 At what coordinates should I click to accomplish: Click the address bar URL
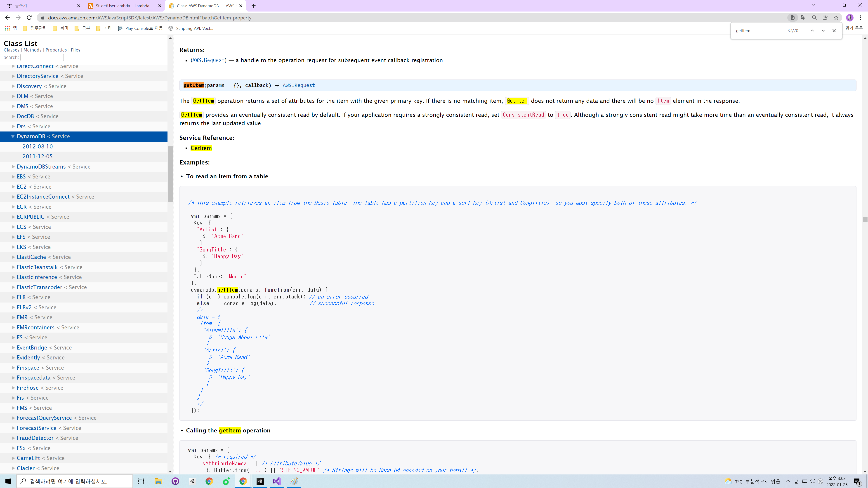pos(150,18)
